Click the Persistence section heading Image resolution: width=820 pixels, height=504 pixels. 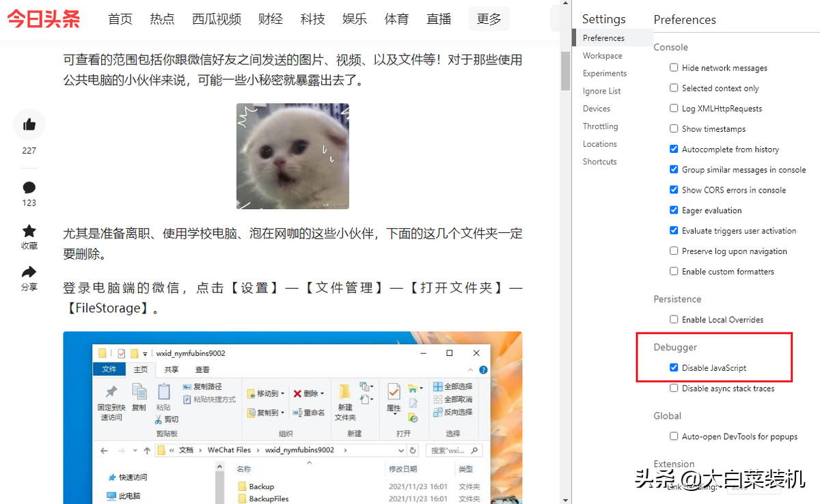[678, 299]
